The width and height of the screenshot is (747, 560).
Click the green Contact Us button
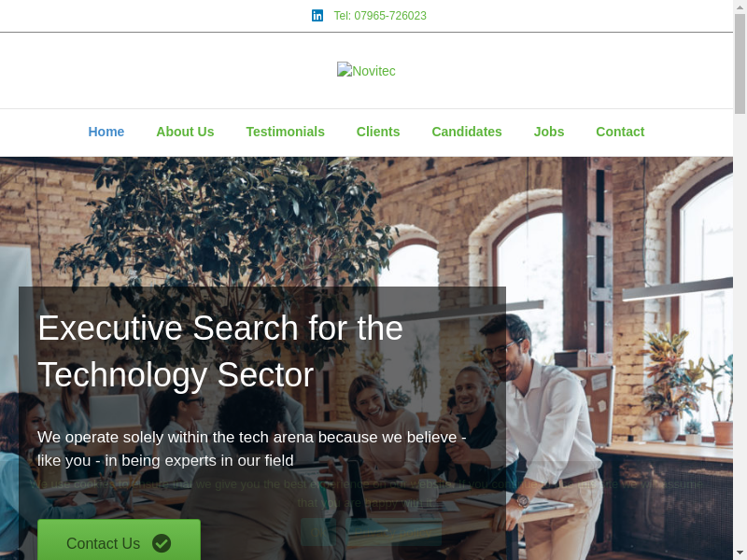pyautogui.click(x=120, y=539)
